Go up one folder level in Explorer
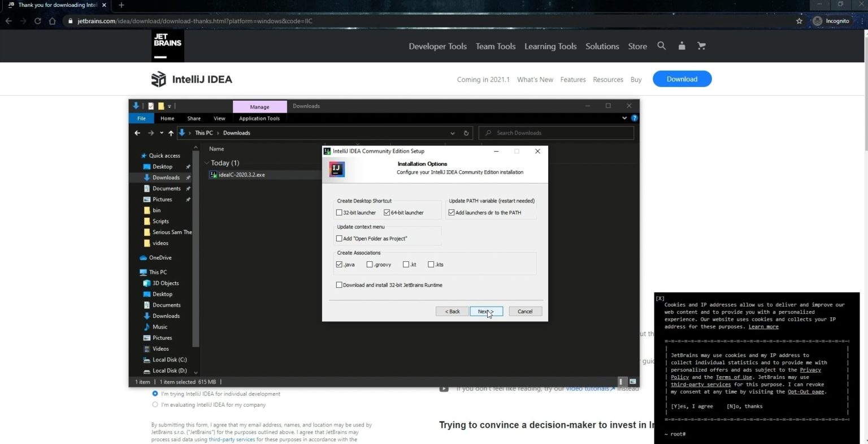 tap(171, 133)
